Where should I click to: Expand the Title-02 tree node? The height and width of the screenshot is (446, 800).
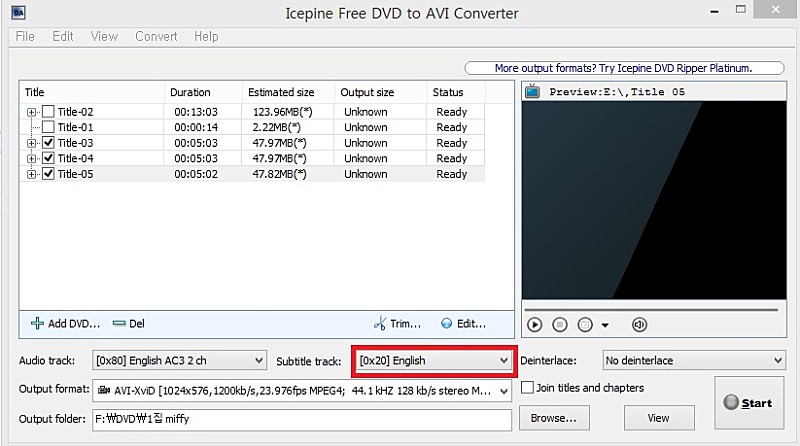(x=32, y=112)
